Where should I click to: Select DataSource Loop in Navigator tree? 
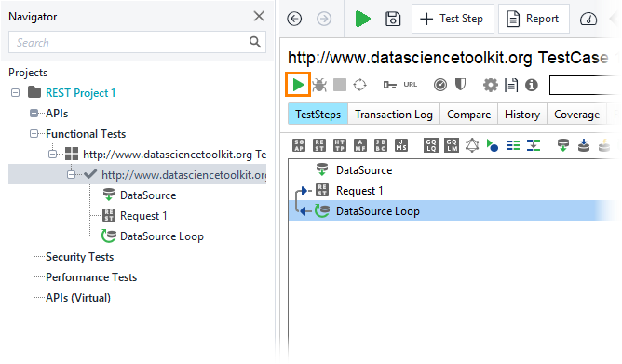tap(162, 236)
